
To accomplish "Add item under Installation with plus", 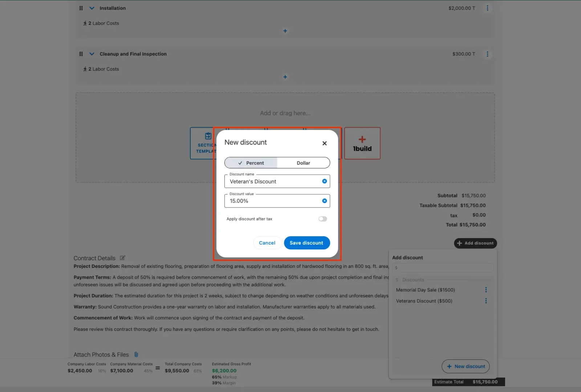I will (x=285, y=31).
